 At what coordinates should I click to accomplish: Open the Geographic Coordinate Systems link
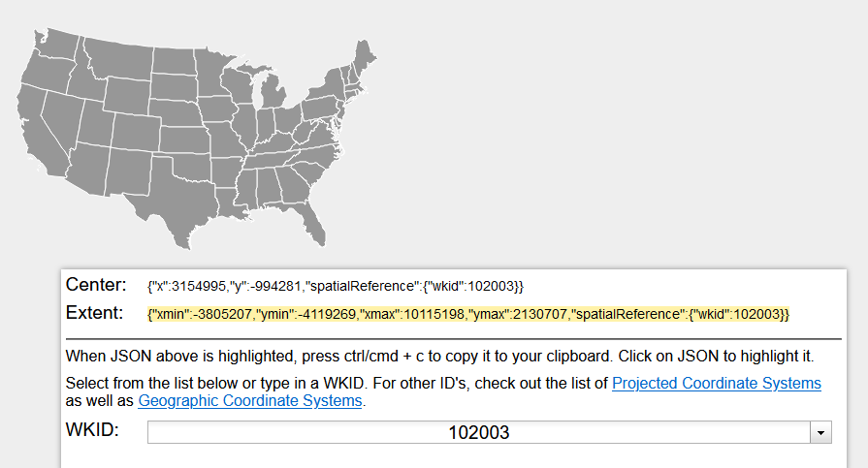tap(250, 400)
